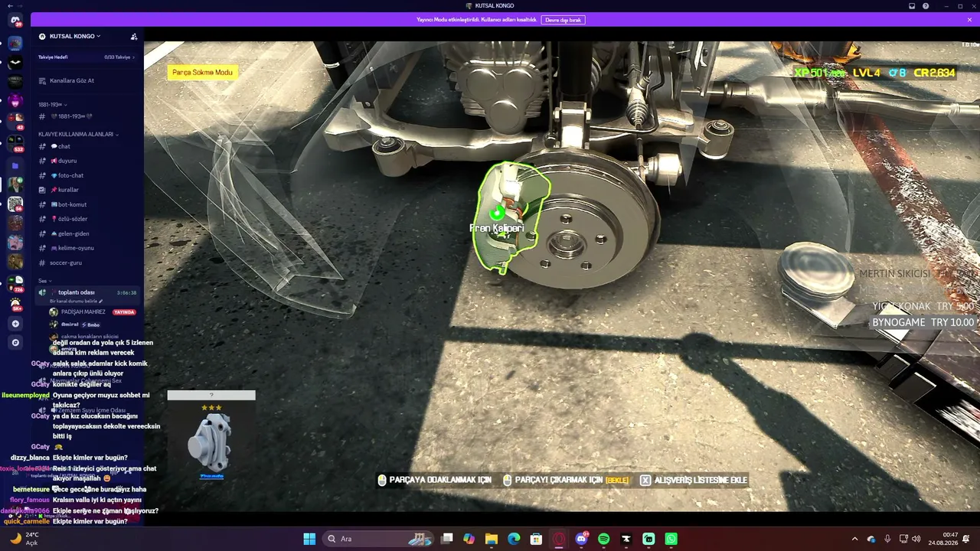
Task: Click the Devre dışı bırak button
Action: pos(563,20)
